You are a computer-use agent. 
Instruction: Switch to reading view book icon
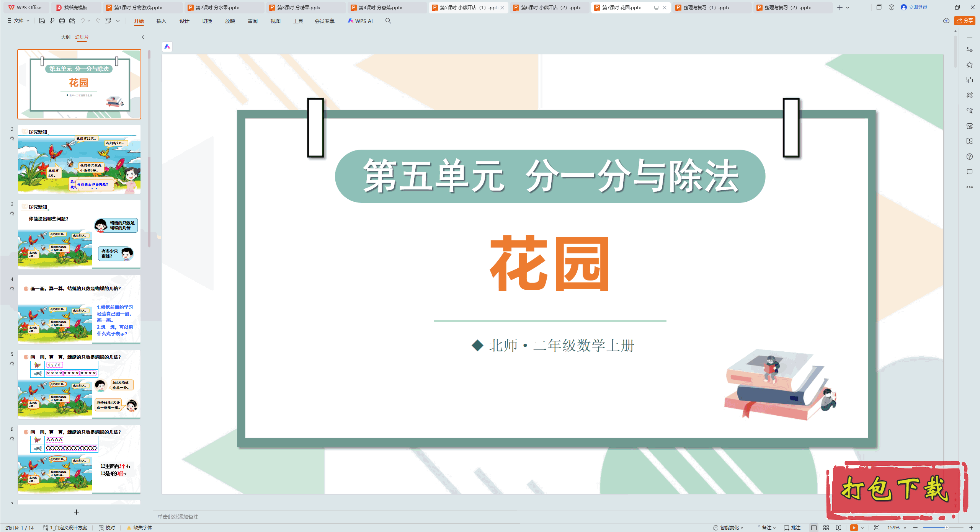point(839,528)
